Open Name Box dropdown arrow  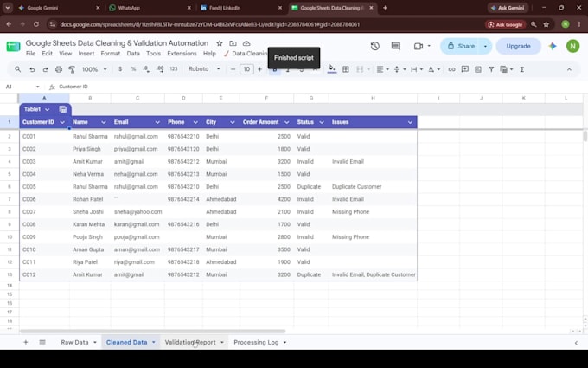point(37,87)
